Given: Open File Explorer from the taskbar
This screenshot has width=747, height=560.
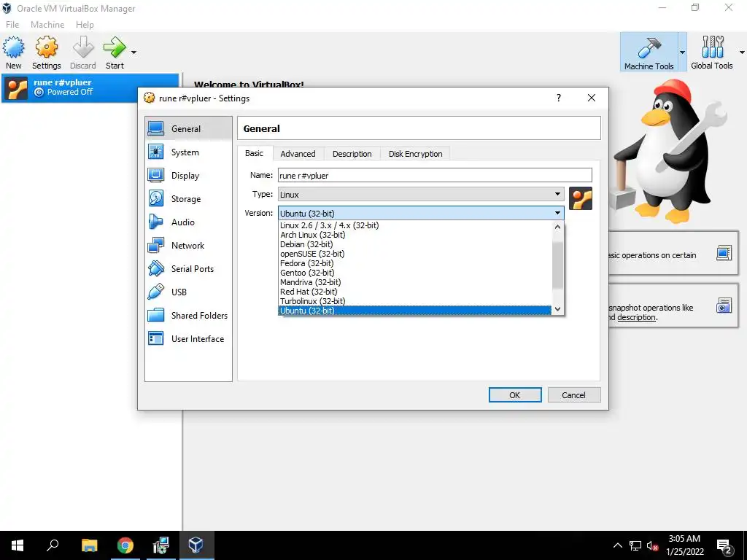Looking at the screenshot, I should point(89,545).
